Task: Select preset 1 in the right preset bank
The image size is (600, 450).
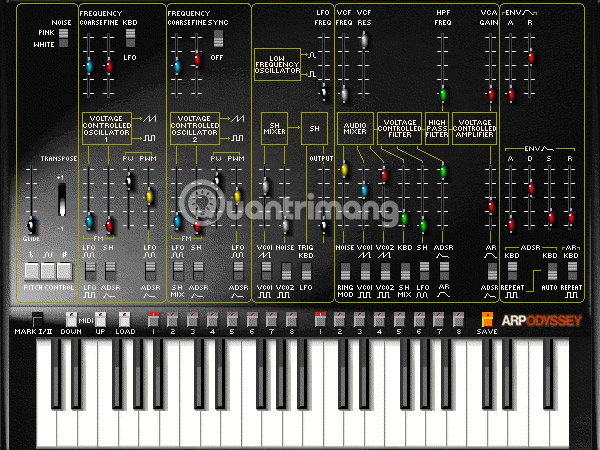Action: (320, 319)
